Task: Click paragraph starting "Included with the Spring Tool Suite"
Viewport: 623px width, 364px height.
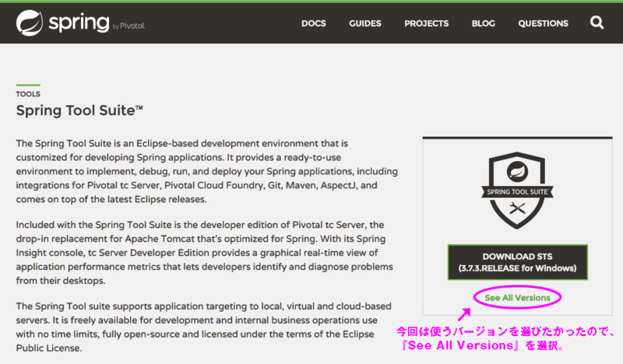Action: pos(205,253)
